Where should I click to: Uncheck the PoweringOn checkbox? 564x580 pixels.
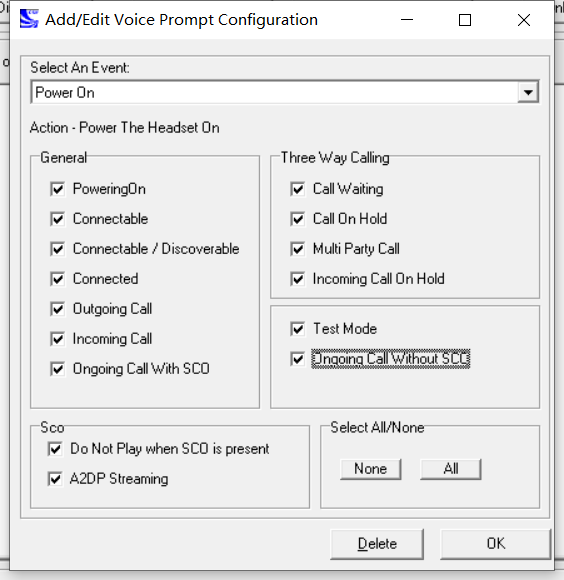58,189
